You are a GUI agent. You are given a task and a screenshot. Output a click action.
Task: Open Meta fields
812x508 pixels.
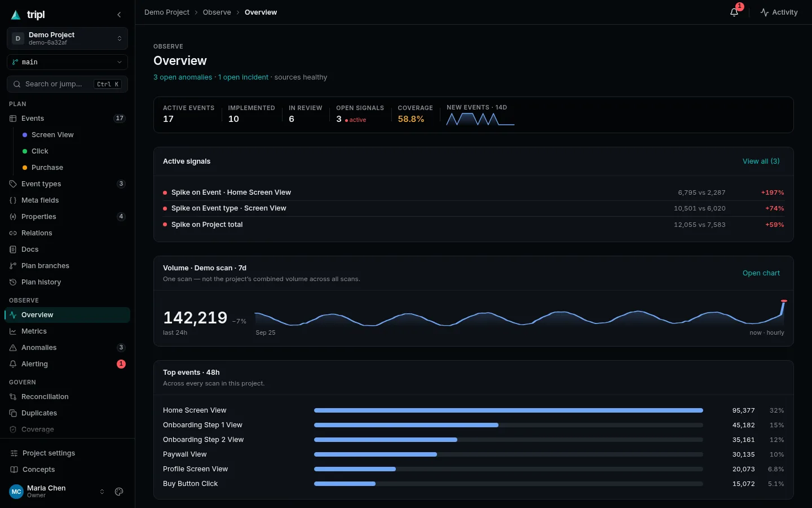click(x=67, y=200)
